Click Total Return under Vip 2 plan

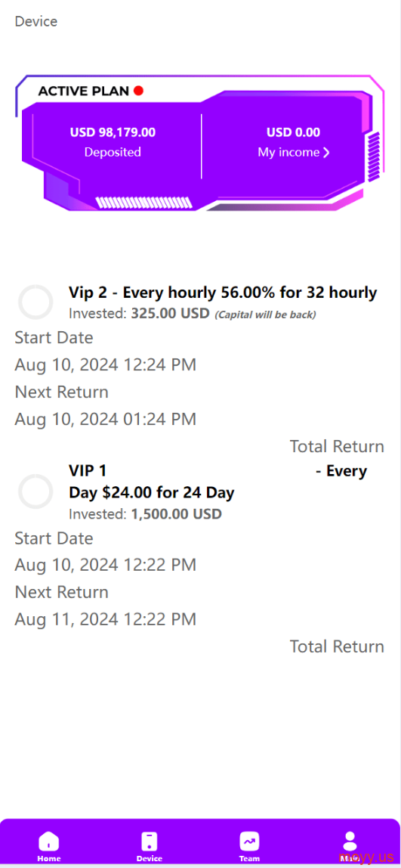(x=337, y=446)
